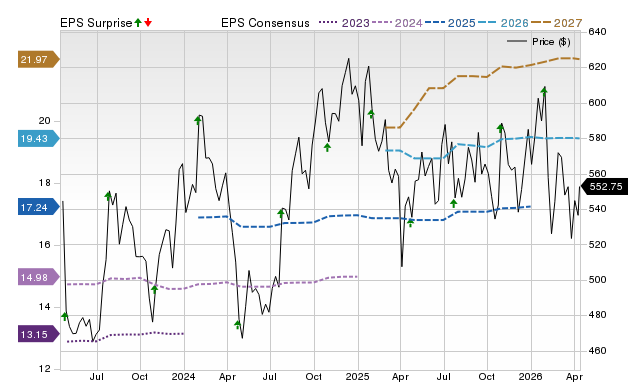Click the surprise arrow after Jul 2025
The height and width of the screenshot is (382, 640).
tap(453, 203)
